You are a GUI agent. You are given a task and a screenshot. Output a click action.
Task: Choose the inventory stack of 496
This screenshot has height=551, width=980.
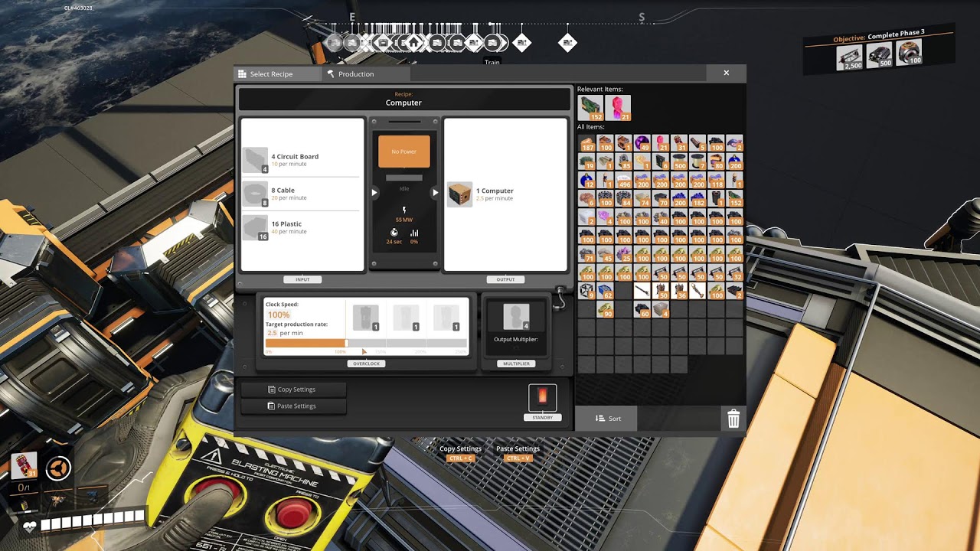point(624,181)
